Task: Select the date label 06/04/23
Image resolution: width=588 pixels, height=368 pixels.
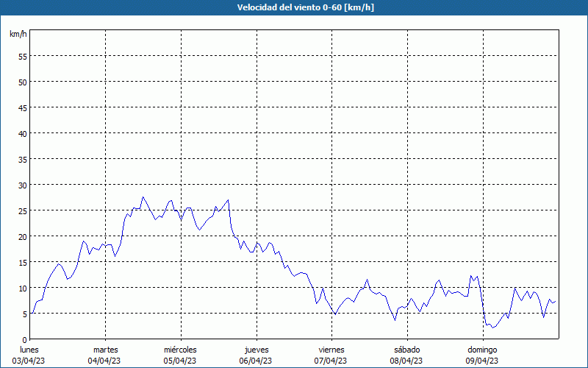Action: click(x=255, y=361)
